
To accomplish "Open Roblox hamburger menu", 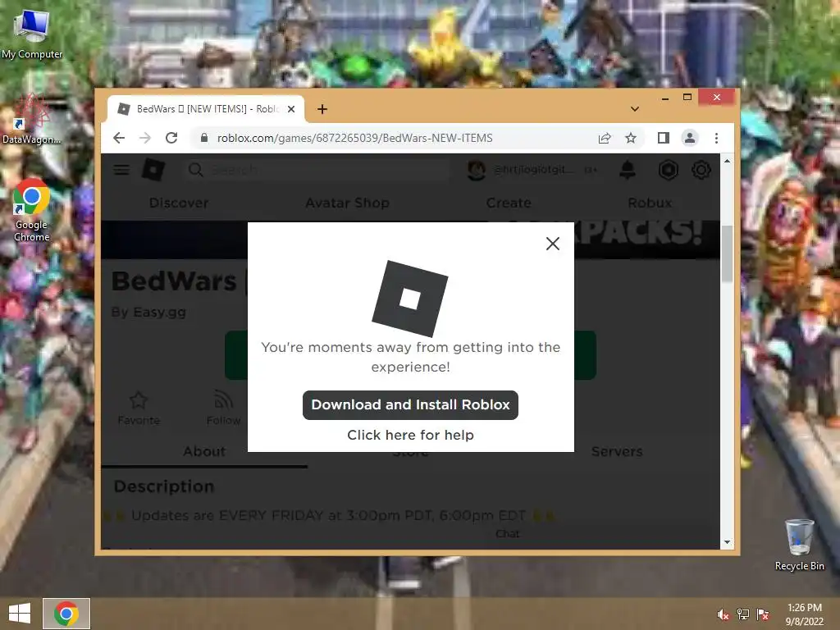I will click(x=121, y=170).
